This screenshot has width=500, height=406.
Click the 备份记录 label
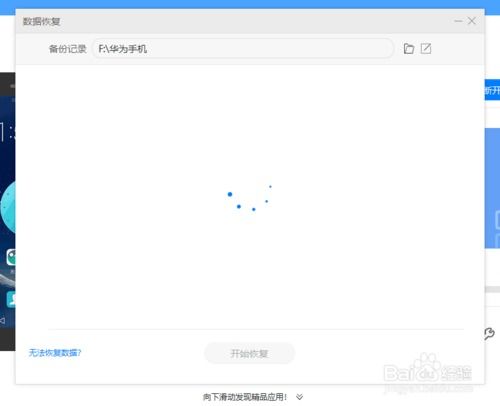(x=68, y=49)
